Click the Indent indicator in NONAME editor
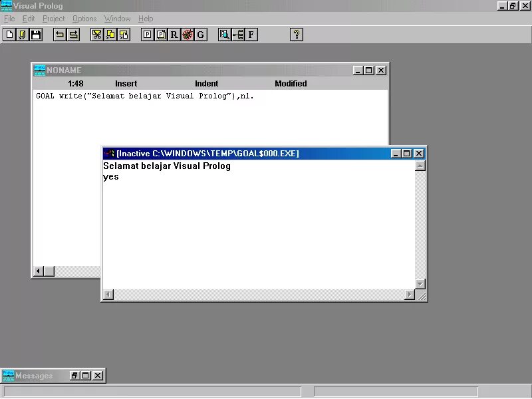 pos(206,84)
